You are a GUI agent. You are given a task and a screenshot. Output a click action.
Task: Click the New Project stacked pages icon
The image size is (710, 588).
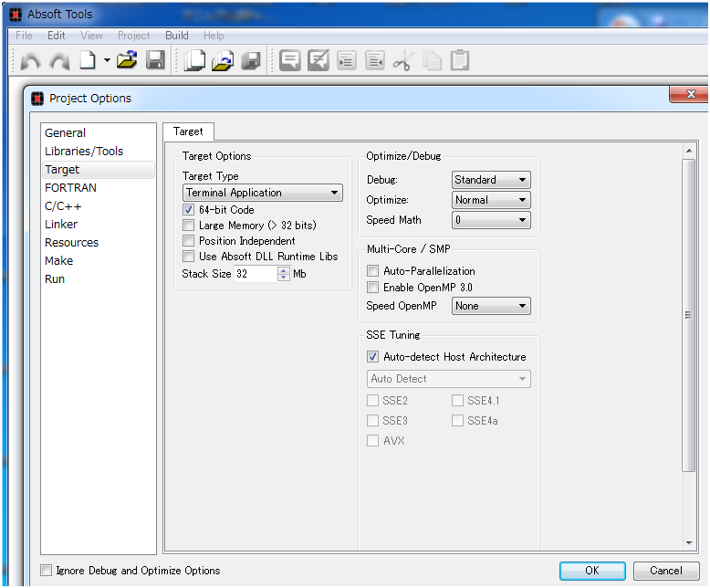tap(194, 60)
